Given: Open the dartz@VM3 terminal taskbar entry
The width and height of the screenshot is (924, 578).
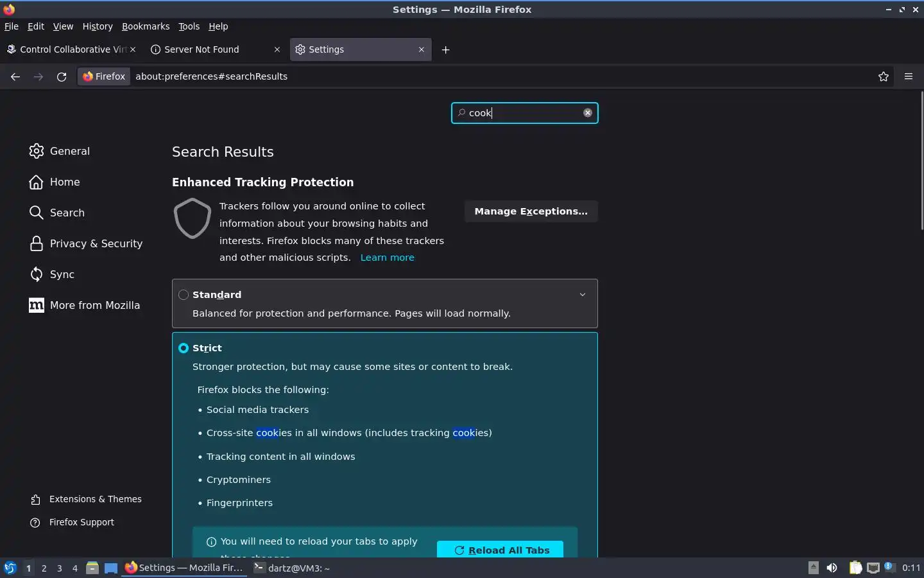Looking at the screenshot, I should click(x=292, y=568).
